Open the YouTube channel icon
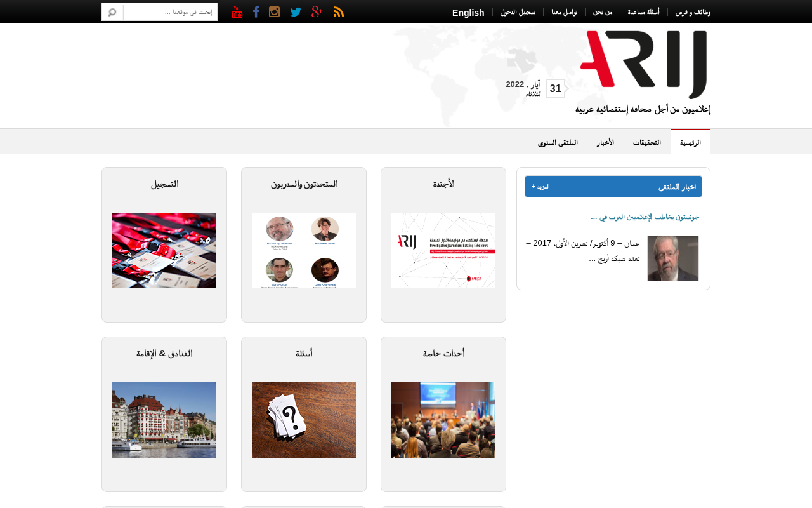The width and height of the screenshot is (812, 508). [237, 12]
